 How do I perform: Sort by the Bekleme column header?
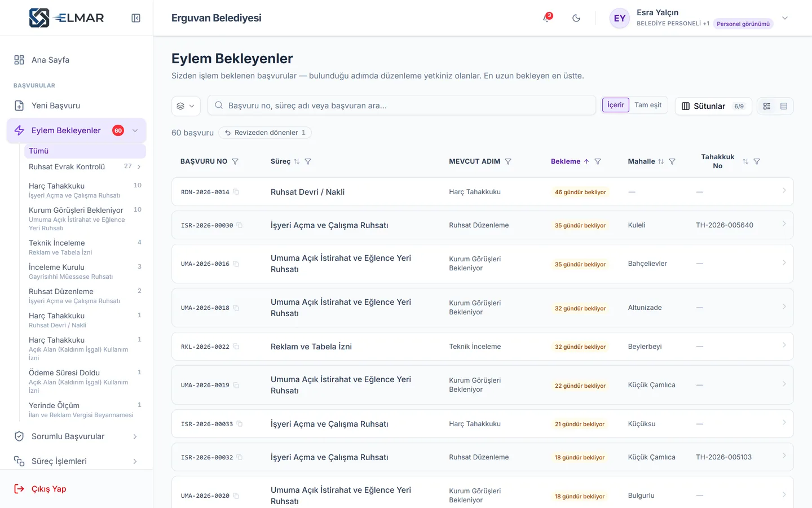pyautogui.click(x=570, y=161)
